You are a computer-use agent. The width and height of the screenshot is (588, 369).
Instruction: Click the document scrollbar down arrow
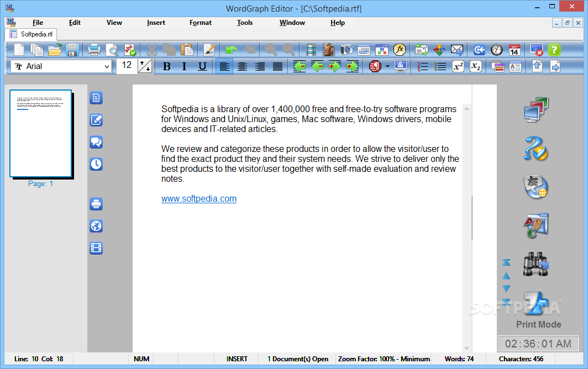[x=466, y=348]
